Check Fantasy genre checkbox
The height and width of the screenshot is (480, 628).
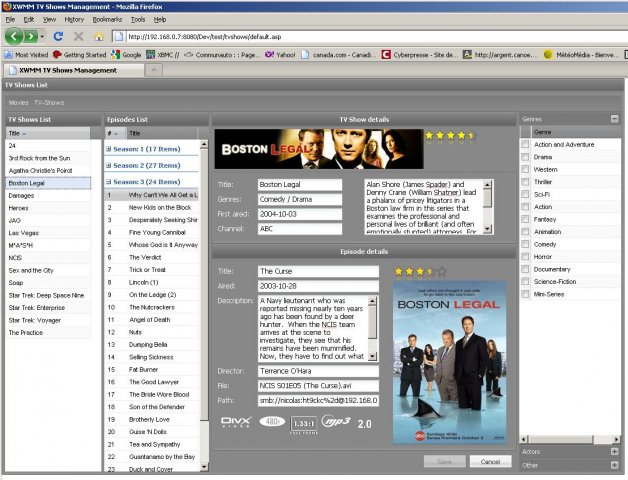525,219
